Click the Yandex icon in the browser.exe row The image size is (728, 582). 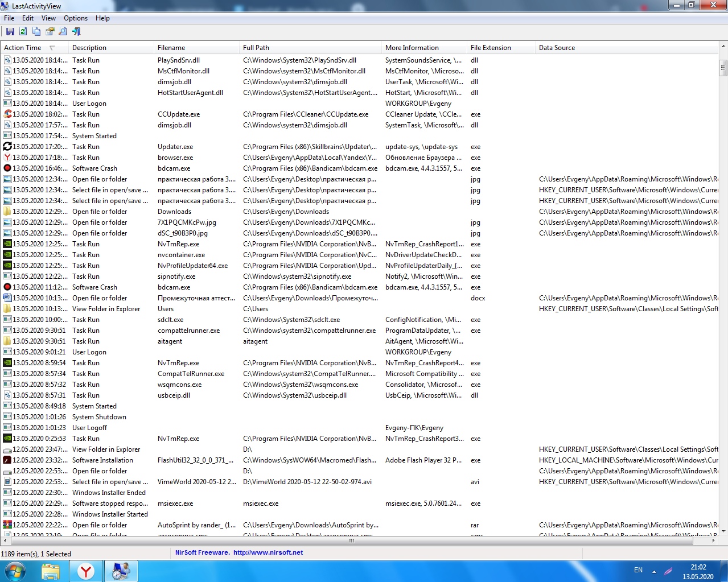tap(7, 158)
